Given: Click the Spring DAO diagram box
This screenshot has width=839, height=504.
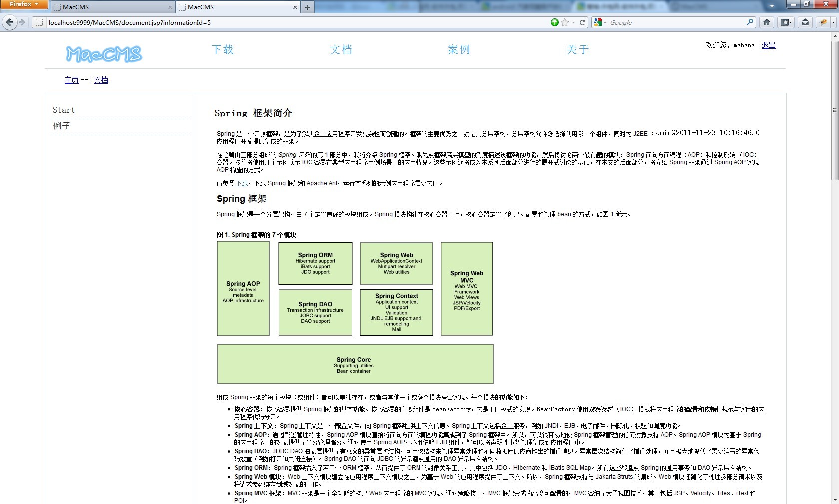Looking at the screenshot, I should (x=315, y=312).
